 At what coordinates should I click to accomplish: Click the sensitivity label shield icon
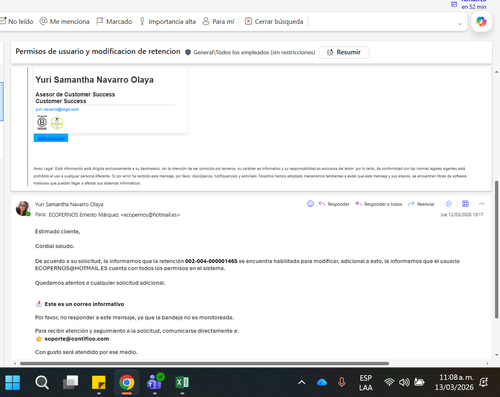(188, 52)
